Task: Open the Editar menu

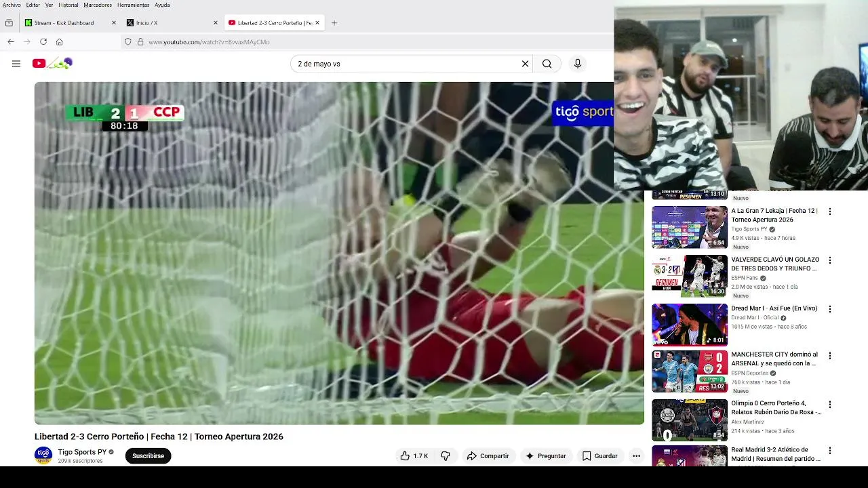Action: [33, 5]
